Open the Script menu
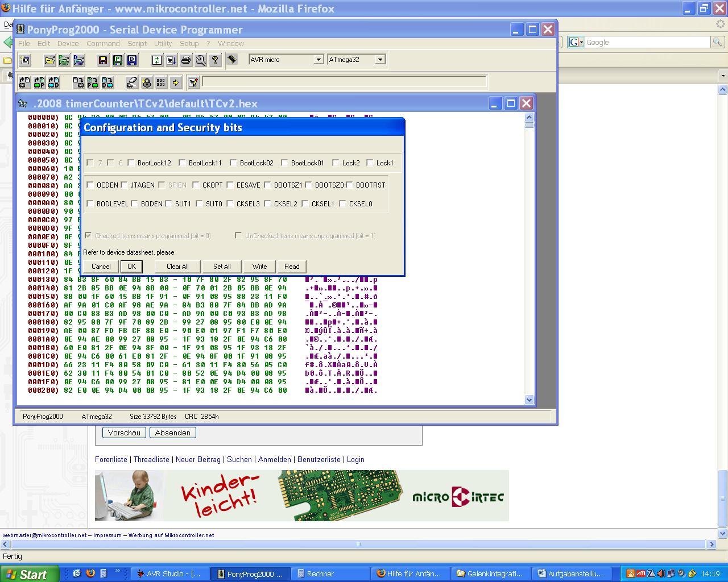Image resolution: width=728 pixels, height=582 pixels. [x=137, y=43]
